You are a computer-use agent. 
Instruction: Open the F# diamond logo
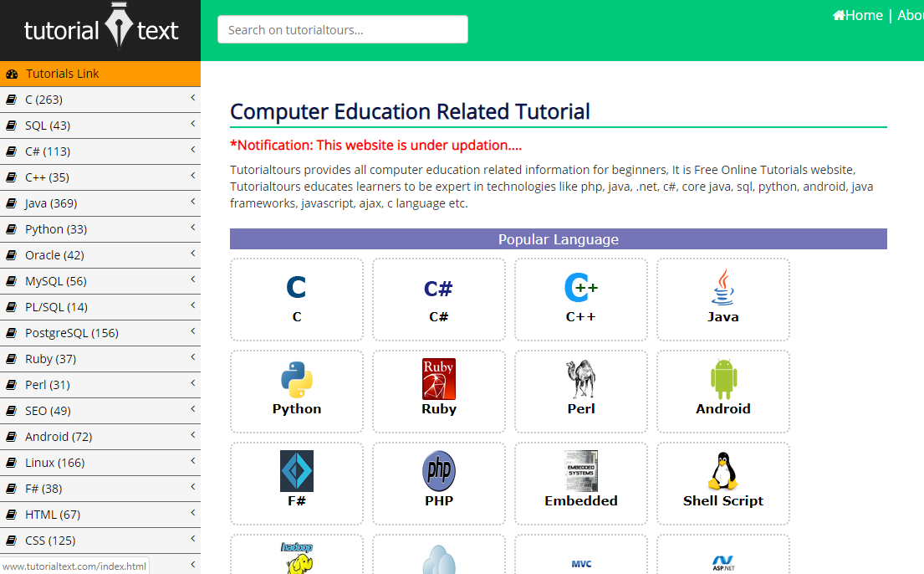[296, 471]
